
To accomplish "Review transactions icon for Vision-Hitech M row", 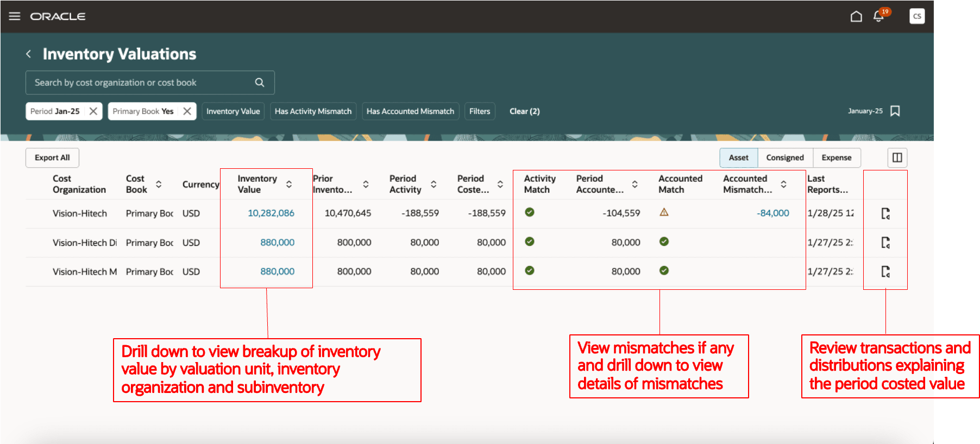I will click(x=885, y=271).
